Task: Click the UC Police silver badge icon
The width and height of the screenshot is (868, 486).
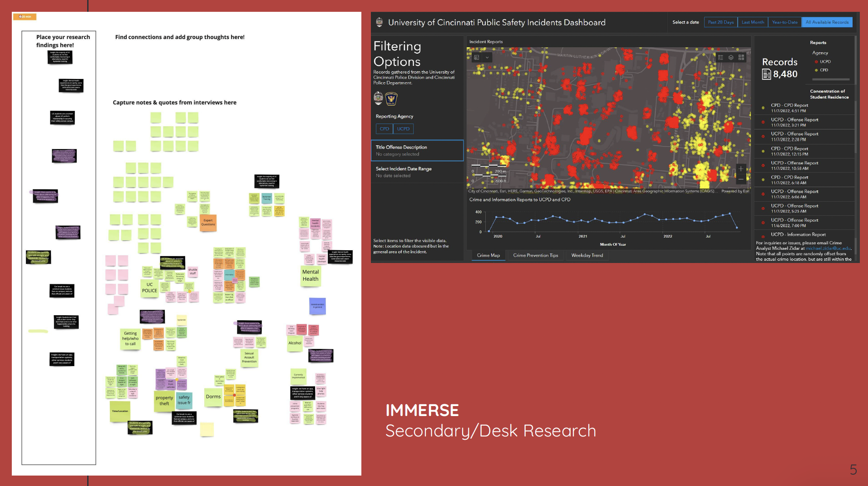Action: tap(378, 98)
